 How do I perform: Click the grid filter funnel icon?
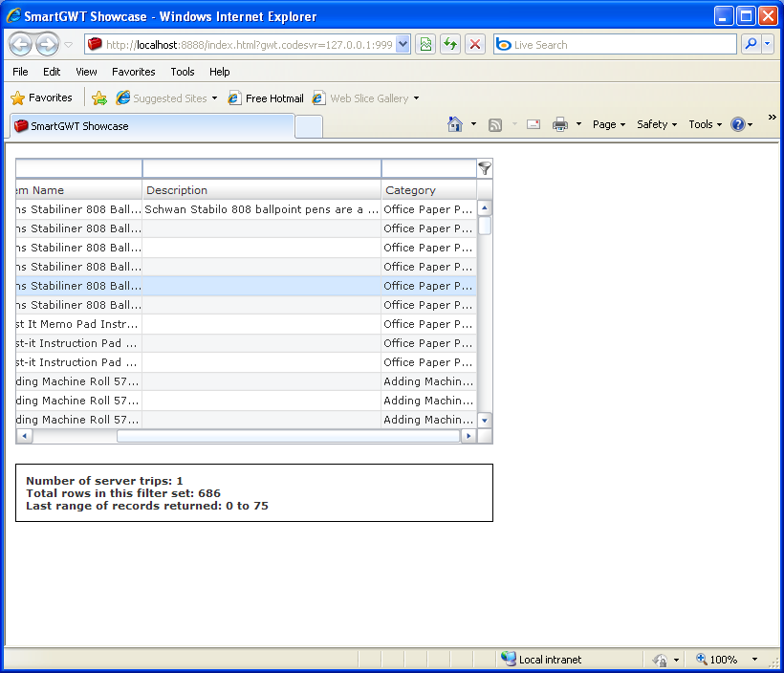click(485, 168)
